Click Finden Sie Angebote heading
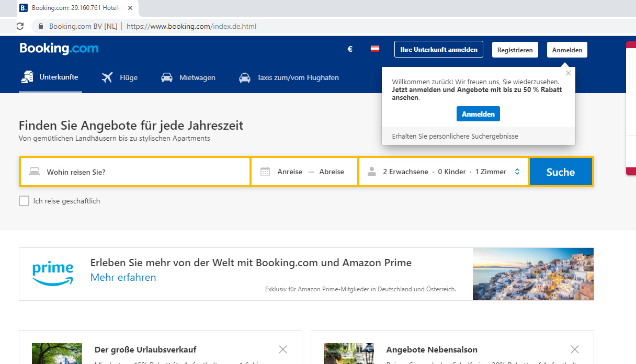636x364 pixels. [x=131, y=126]
